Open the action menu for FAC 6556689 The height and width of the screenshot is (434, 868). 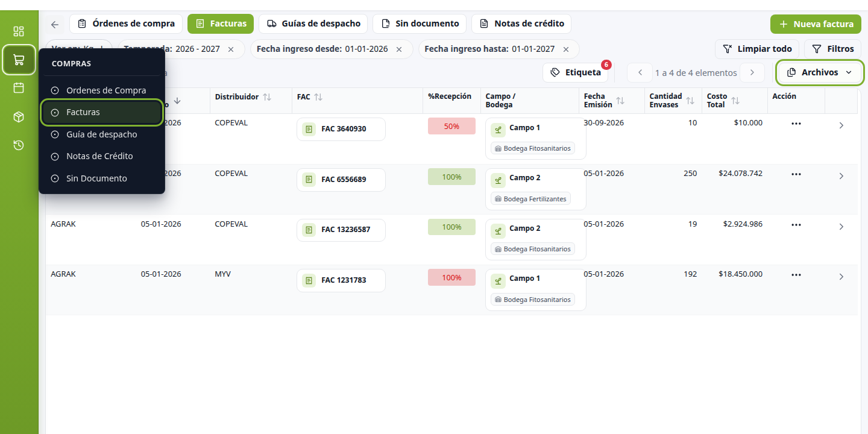tap(796, 174)
